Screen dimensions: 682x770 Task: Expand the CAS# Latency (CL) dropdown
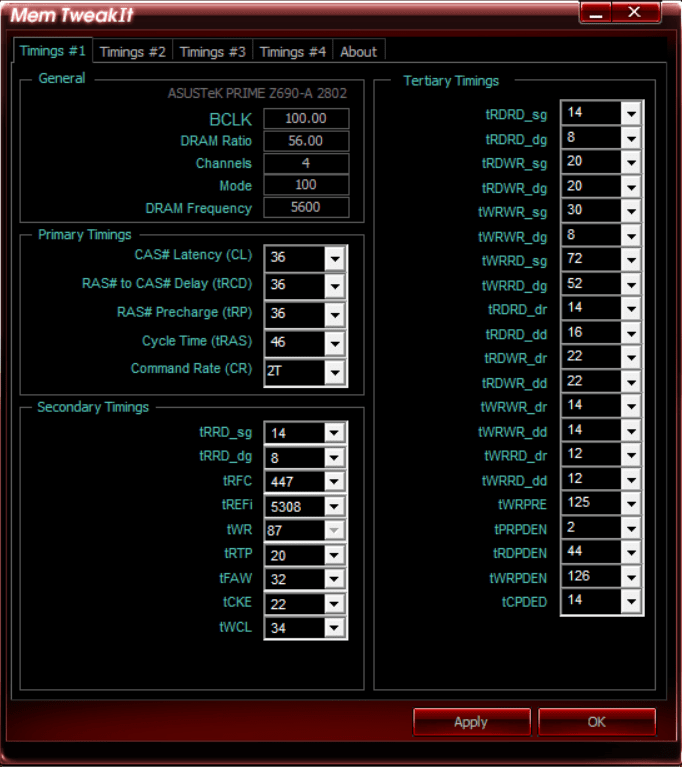pyautogui.click(x=335, y=259)
